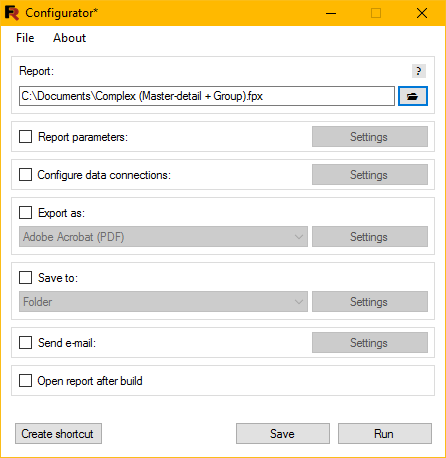Screen dimensions: 446x458
Task: Check Open report after build
Action: point(26,381)
